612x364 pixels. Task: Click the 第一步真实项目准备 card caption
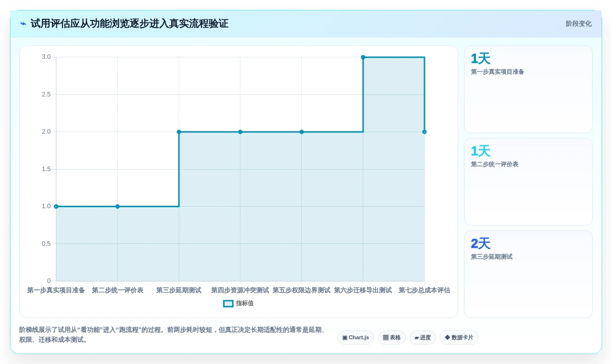(497, 72)
